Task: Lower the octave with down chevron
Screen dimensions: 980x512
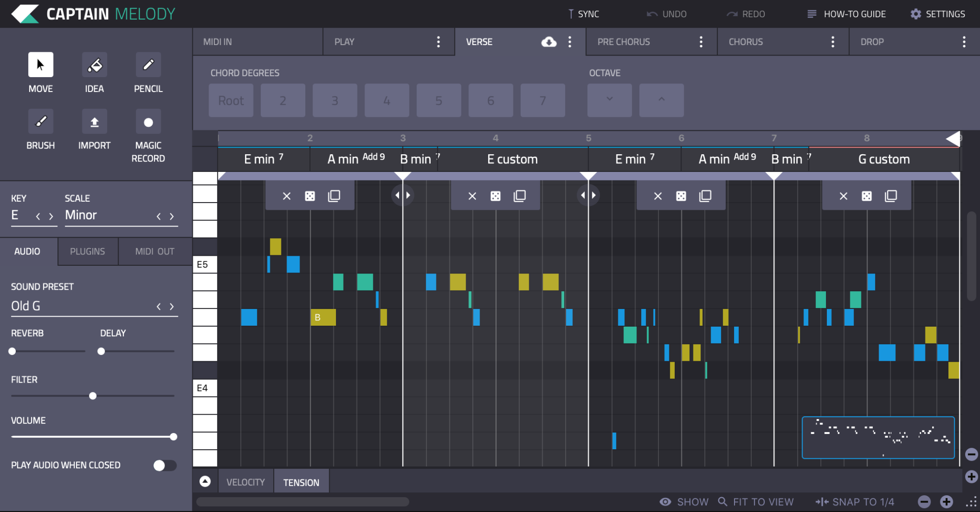Action: click(x=609, y=100)
